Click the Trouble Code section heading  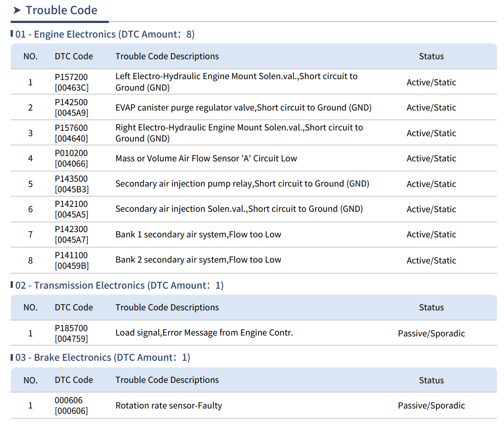61,11
